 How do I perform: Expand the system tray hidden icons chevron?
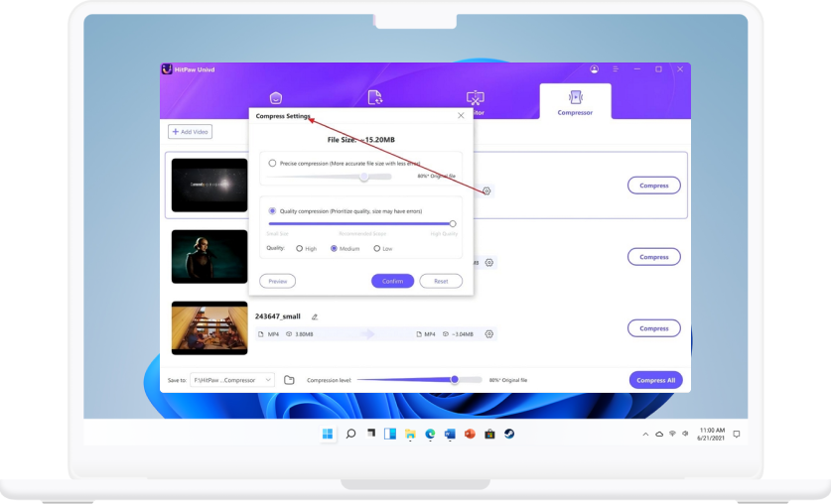(x=645, y=435)
